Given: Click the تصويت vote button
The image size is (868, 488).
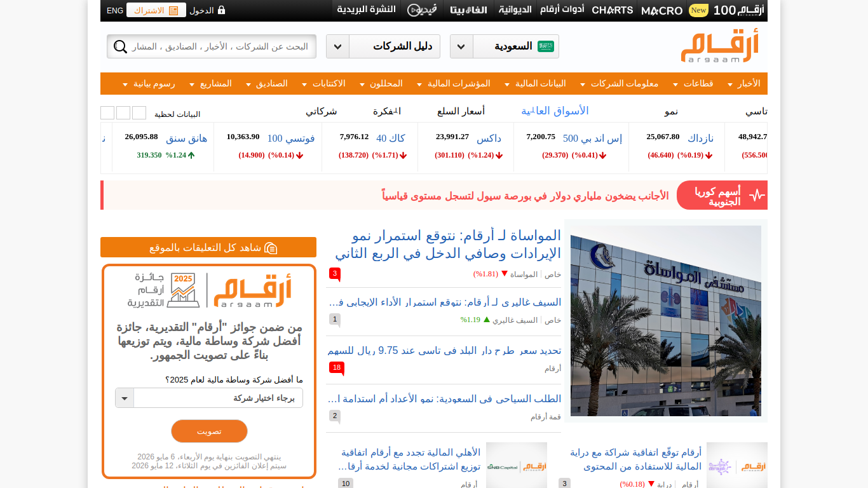Looking at the screenshot, I should (209, 431).
